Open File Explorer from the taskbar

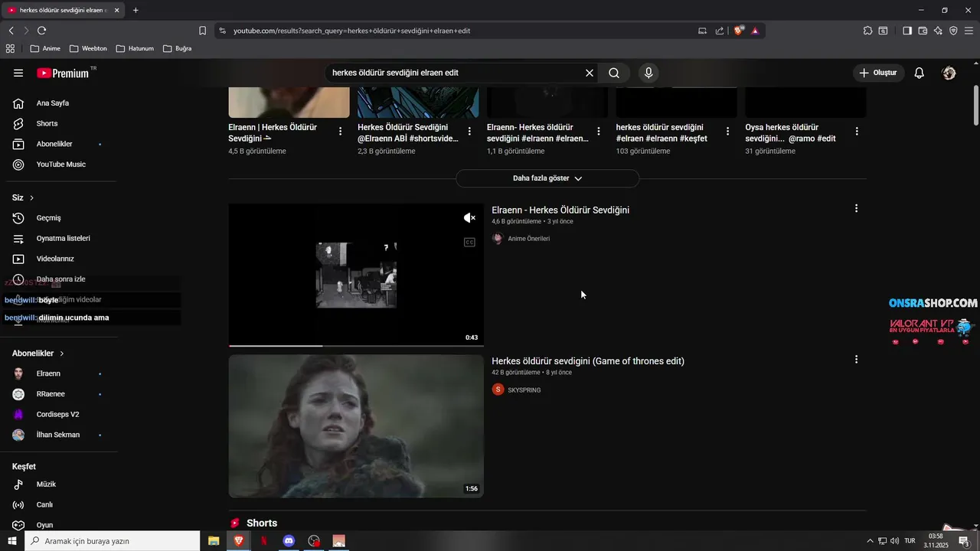(x=214, y=541)
